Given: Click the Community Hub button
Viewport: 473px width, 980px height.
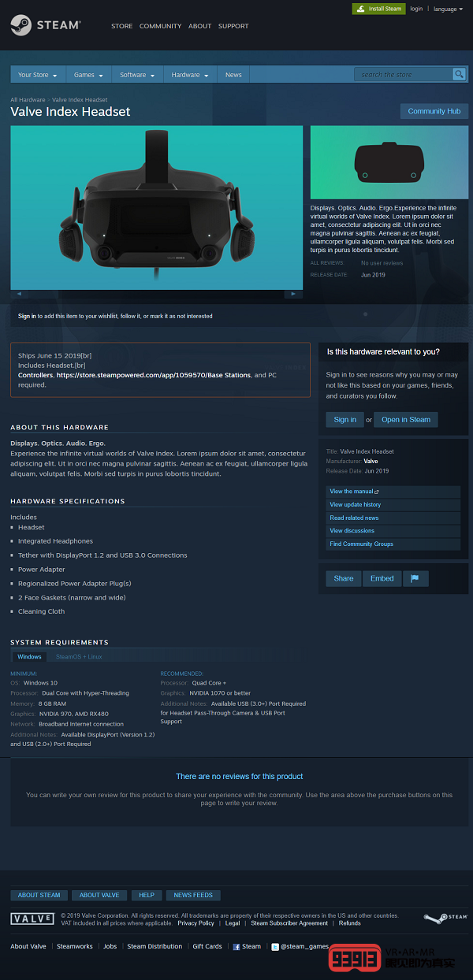Looking at the screenshot, I should pos(434,111).
